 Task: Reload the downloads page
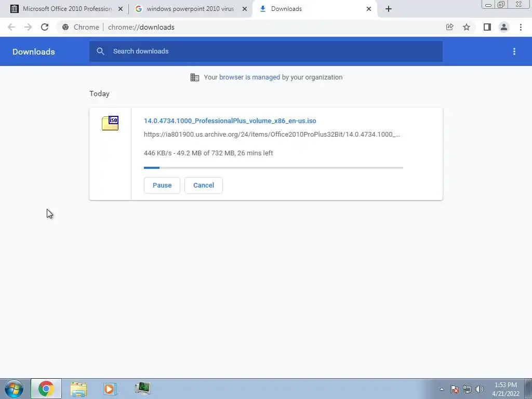pyautogui.click(x=45, y=27)
